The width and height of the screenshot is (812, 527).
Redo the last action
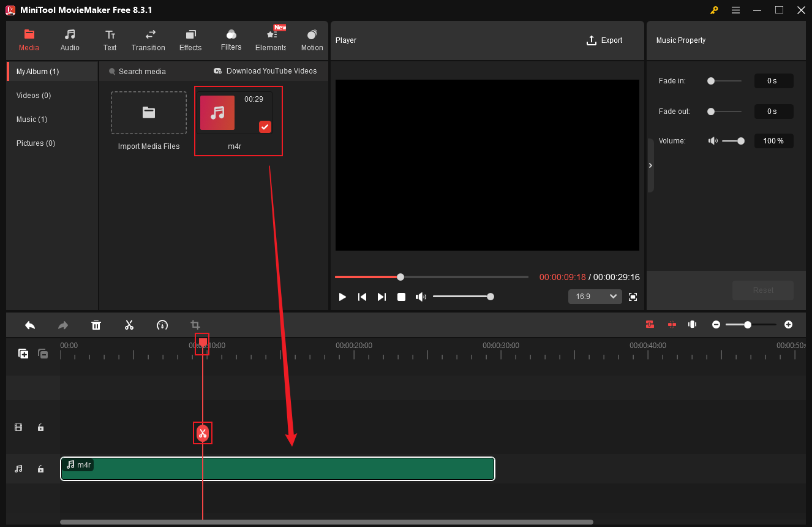point(63,325)
